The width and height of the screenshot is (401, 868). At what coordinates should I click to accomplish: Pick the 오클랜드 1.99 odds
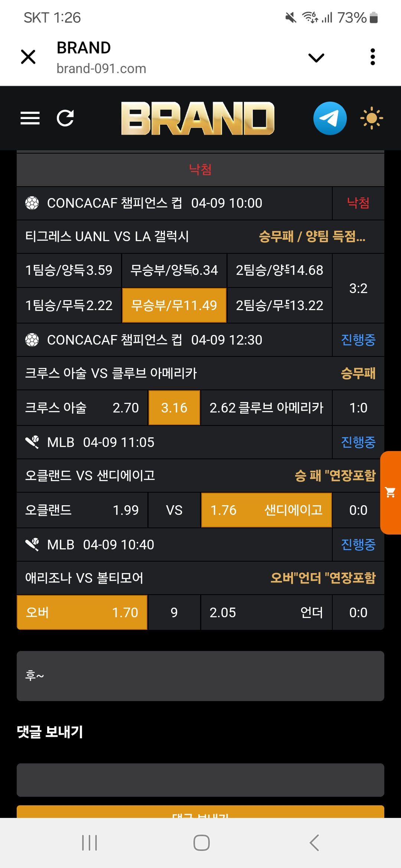tap(82, 510)
